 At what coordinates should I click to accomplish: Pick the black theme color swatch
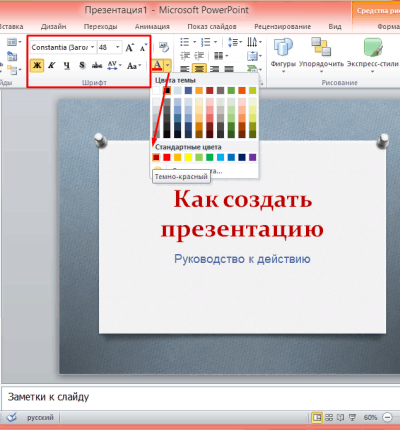(x=167, y=90)
